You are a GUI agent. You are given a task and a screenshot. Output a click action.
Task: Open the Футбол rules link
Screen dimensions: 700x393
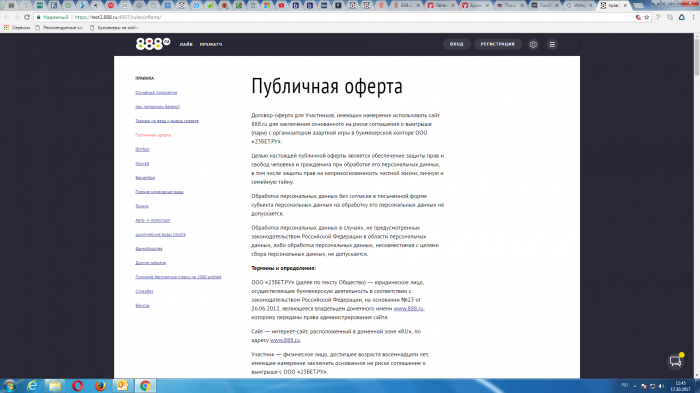[142, 149]
